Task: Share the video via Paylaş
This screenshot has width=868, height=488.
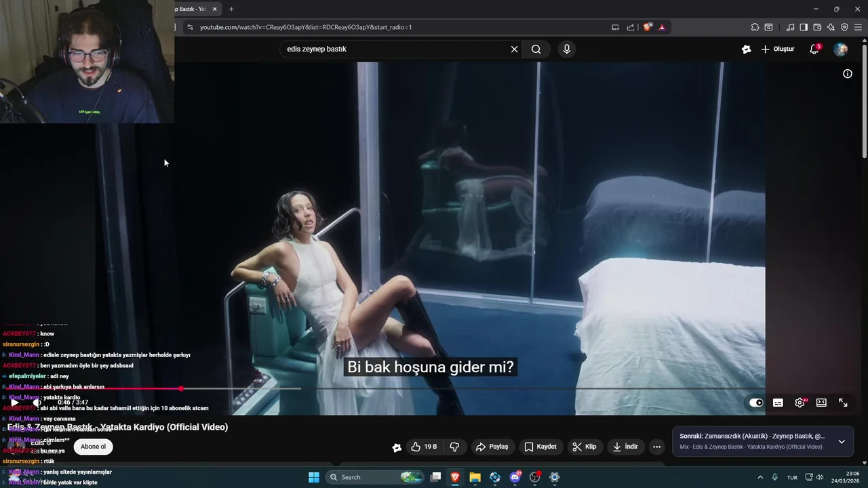Action: pyautogui.click(x=492, y=447)
